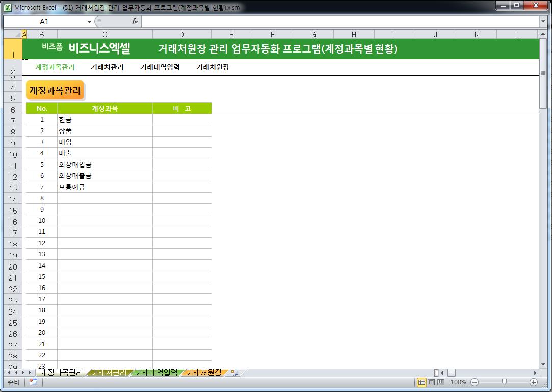Select the cell containing 상품
The height and width of the screenshot is (392, 552).
105,131
